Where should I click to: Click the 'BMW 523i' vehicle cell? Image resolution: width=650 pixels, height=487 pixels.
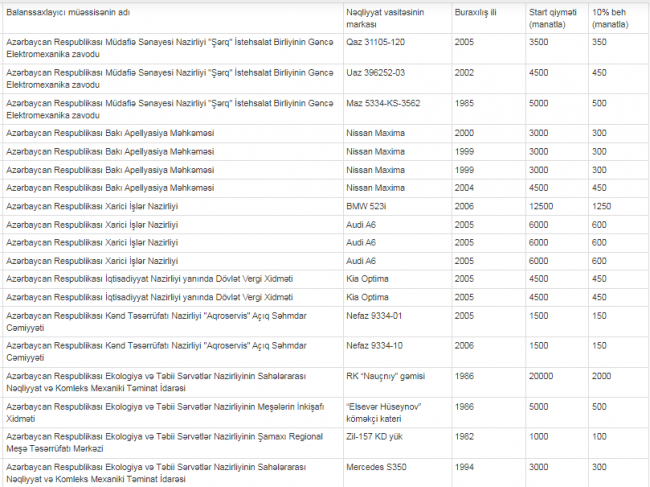pos(397,206)
